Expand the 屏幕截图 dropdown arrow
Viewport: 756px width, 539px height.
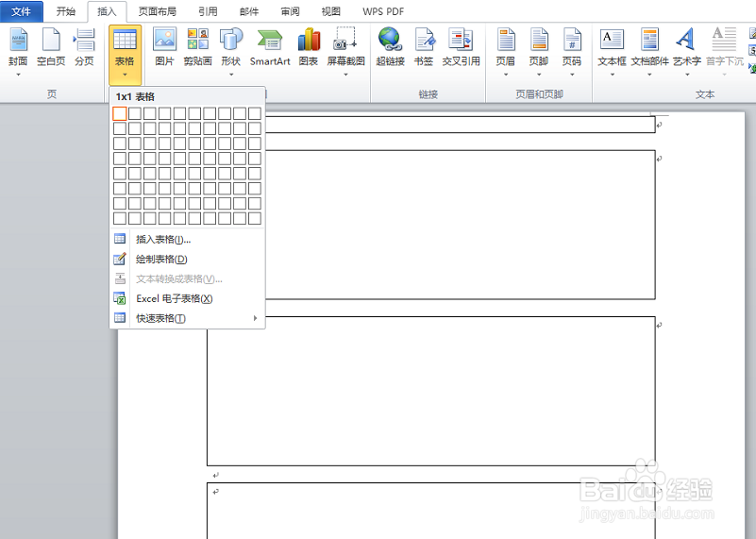pyautogui.click(x=345, y=75)
